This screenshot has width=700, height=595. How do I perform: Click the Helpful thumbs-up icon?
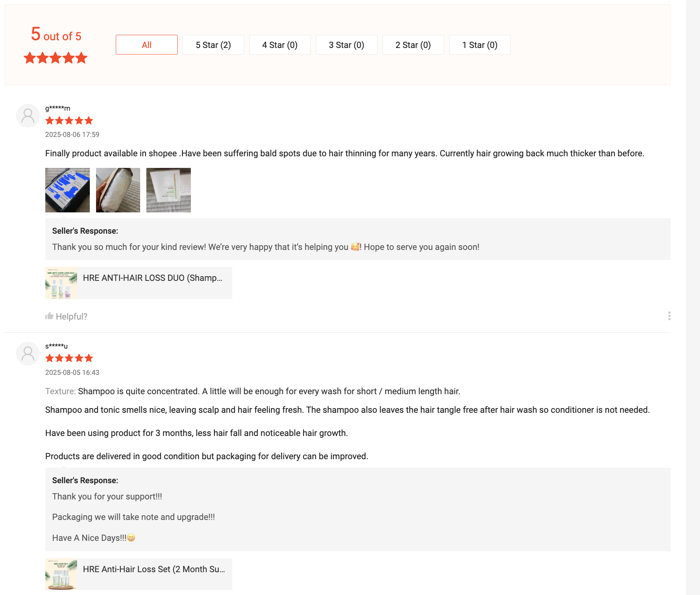click(49, 316)
